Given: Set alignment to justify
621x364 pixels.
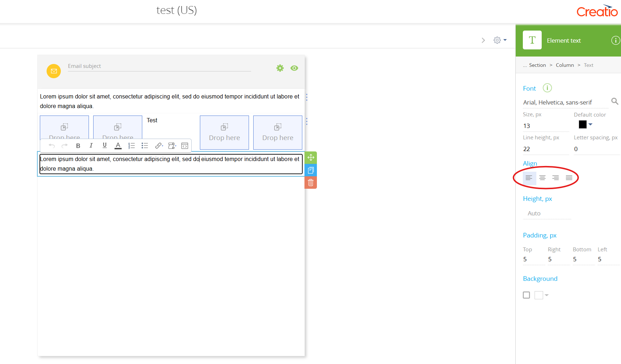Looking at the screenshot, I should (569, 178).
